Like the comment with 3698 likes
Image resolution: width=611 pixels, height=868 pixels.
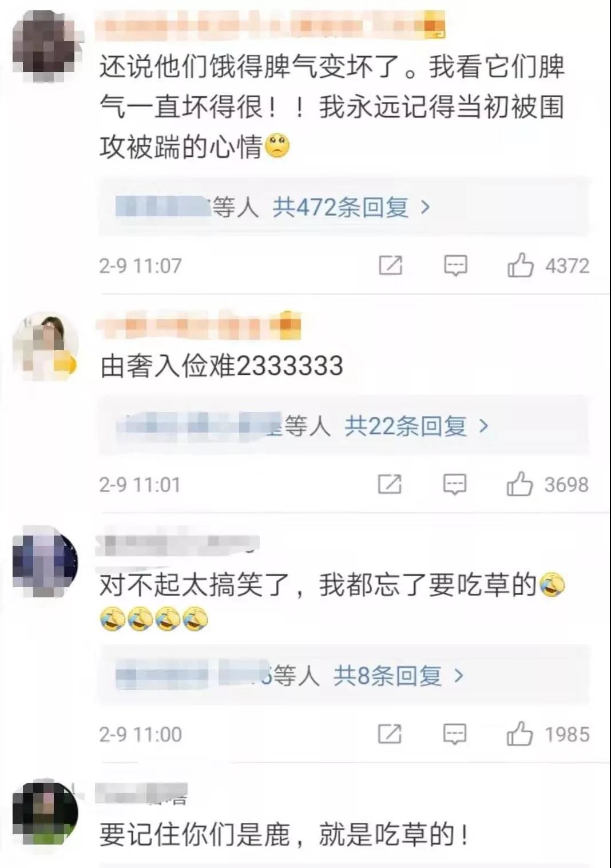tap(519, 484)
